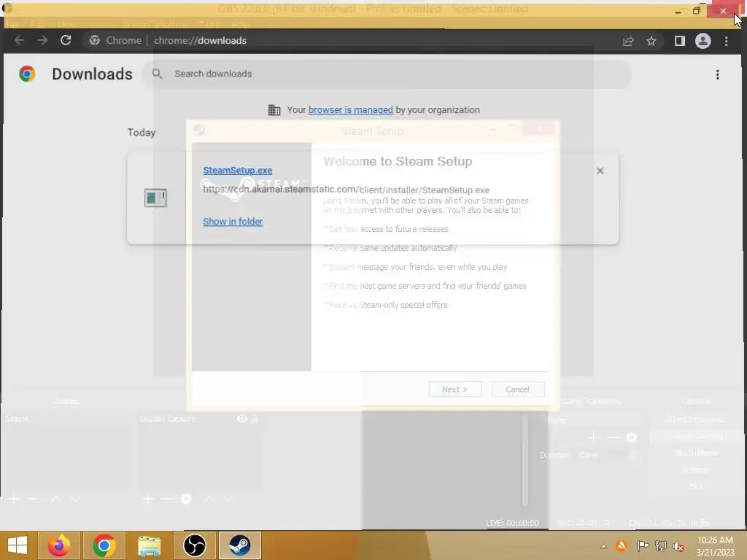Toggle Display Capture visibility eye in OBS

click(x=242, y=419)
